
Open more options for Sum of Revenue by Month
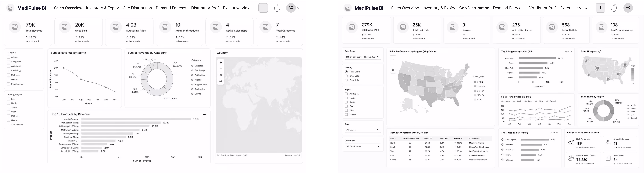pyautogui.click(x=117, y=53)
